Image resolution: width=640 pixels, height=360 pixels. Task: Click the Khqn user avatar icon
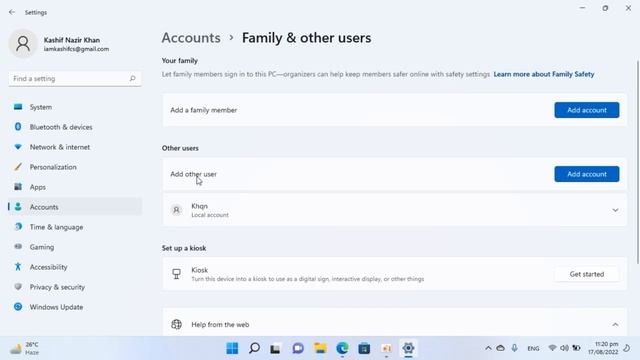pyautogui.click(x=176, y=210)
